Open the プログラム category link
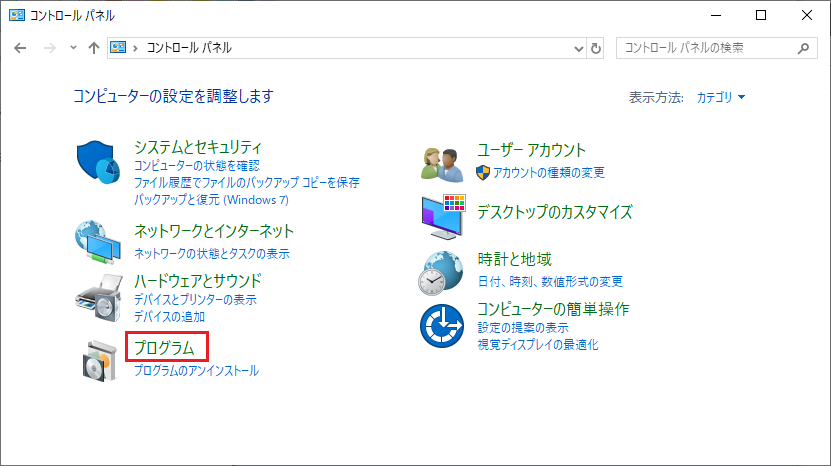Screen dimensions: 831x466 pos(164,348)
